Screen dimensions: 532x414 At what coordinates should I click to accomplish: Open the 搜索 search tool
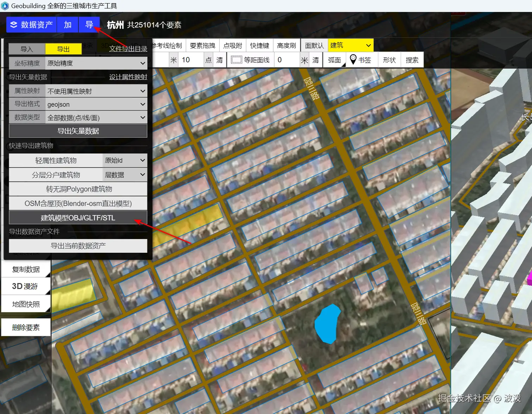(x=412, y=60)
